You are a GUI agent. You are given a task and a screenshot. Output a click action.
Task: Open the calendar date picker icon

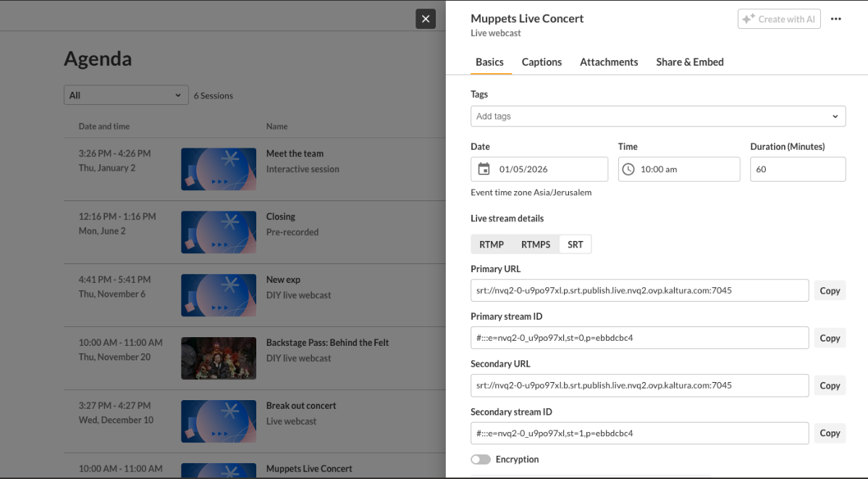[x=484, y=169]
